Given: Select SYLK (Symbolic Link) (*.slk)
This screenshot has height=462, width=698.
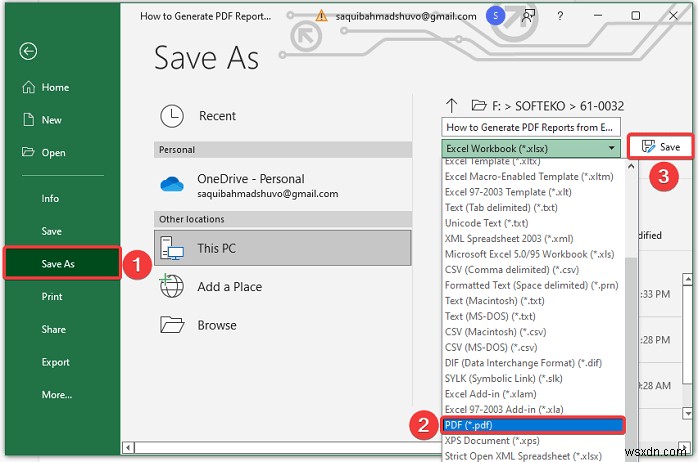Looking at the screenshot, I should [x=503, y=379].
